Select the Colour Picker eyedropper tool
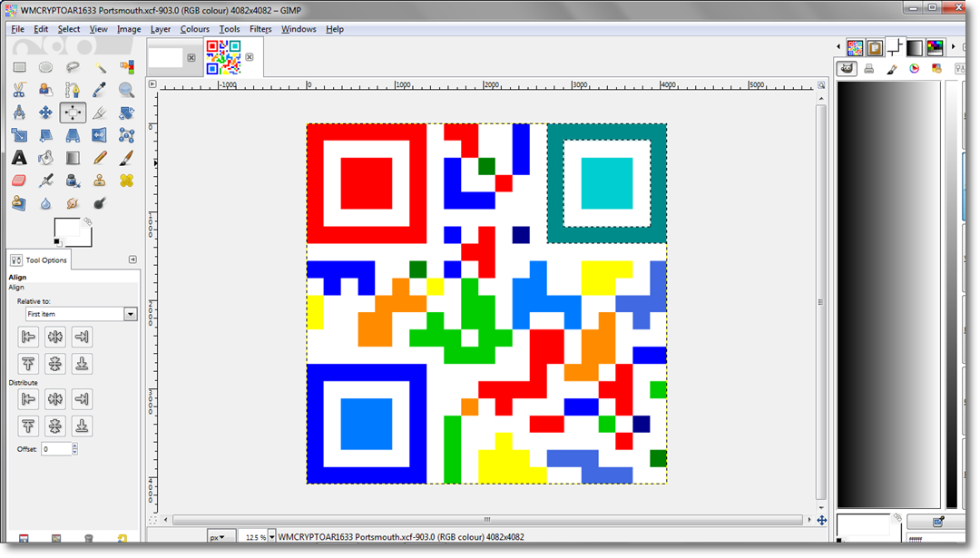980x558 pixels. [x=100, y=90]
